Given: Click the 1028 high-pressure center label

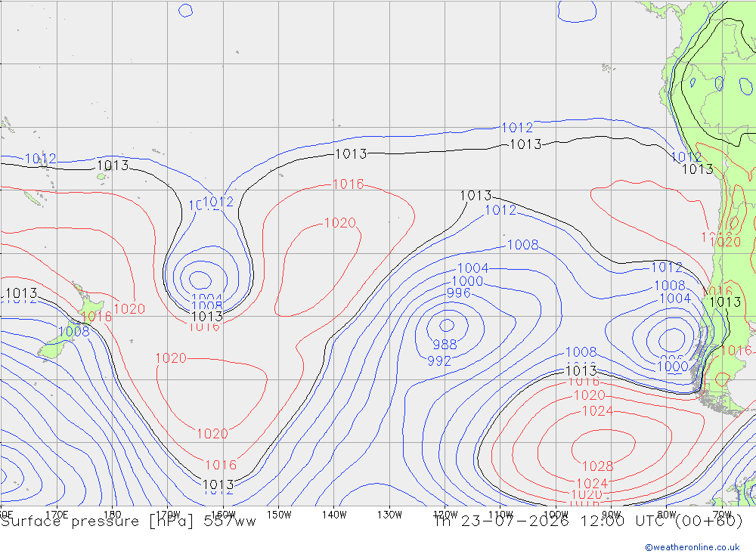Looking at the screenshot, I should pos(598,466).
